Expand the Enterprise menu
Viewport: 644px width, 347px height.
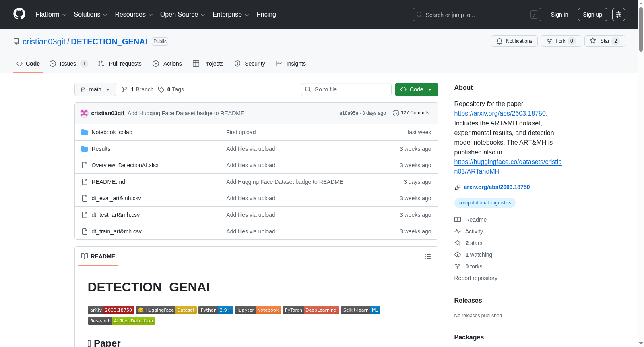point(231,15)
